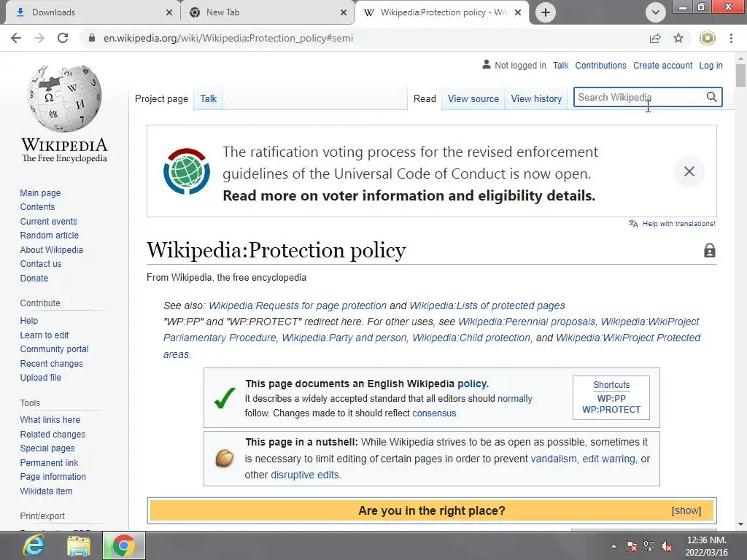747x560 pixels.
Task: Close the Wikipedia Protection policy tab
Action: click(x=518, y=12)
